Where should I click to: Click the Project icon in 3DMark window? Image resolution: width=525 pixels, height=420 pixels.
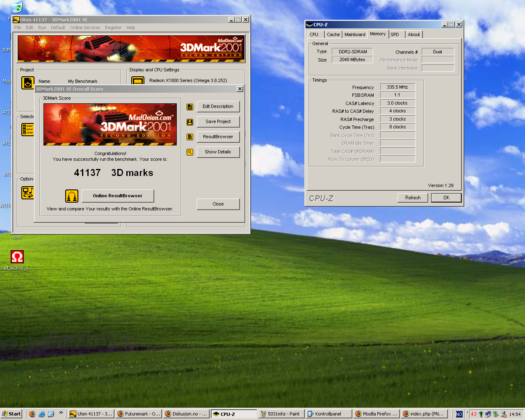point(28,83)
